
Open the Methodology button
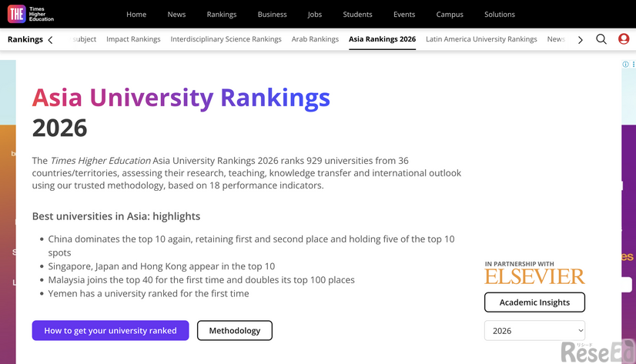234,330
